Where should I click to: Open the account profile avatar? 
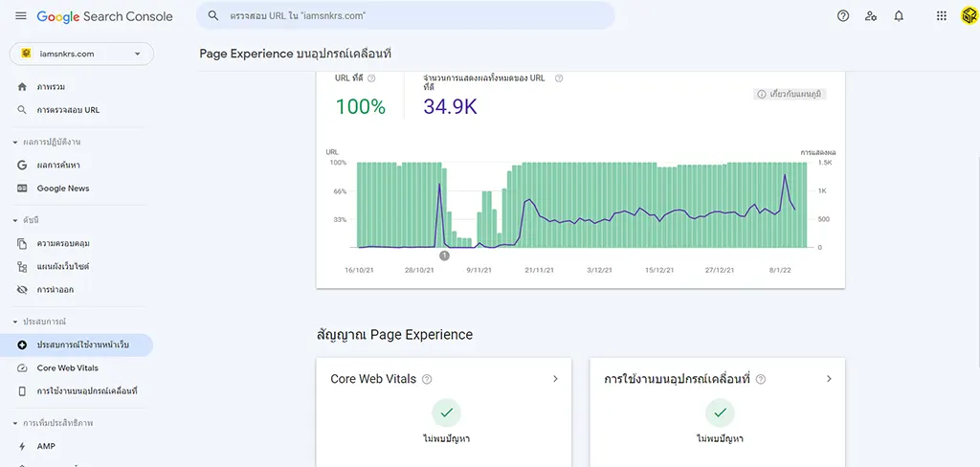click(969, 16)
